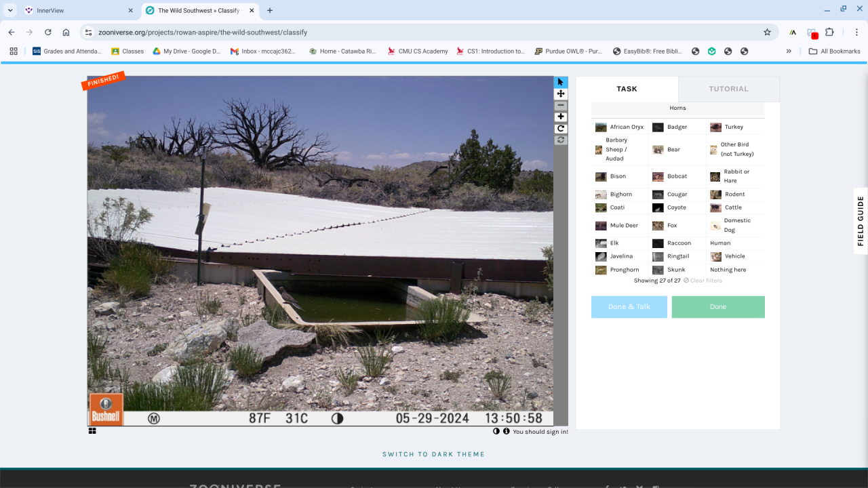Select the Nothing here option

pyautogui.click(x=735, y=270)
